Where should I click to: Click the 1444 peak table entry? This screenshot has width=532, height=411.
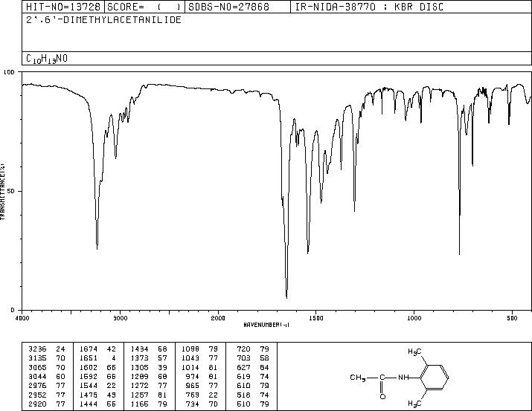click(x=97, y=404)
